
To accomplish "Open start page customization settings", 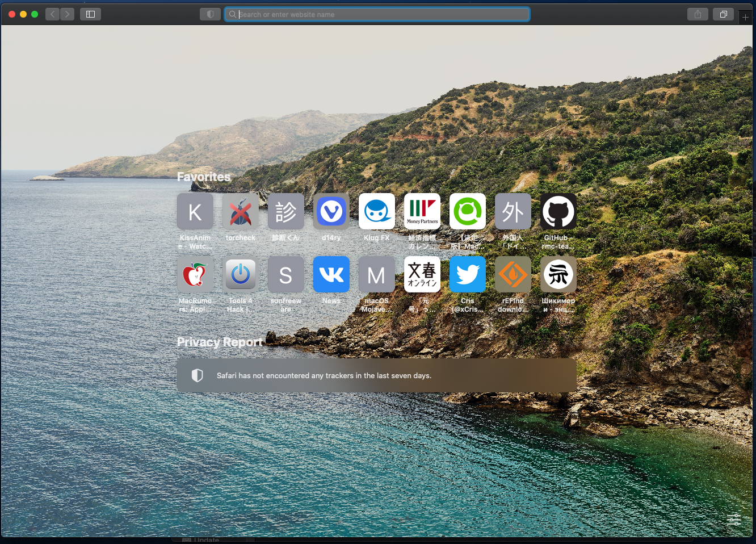I will [x=734, y=519].
